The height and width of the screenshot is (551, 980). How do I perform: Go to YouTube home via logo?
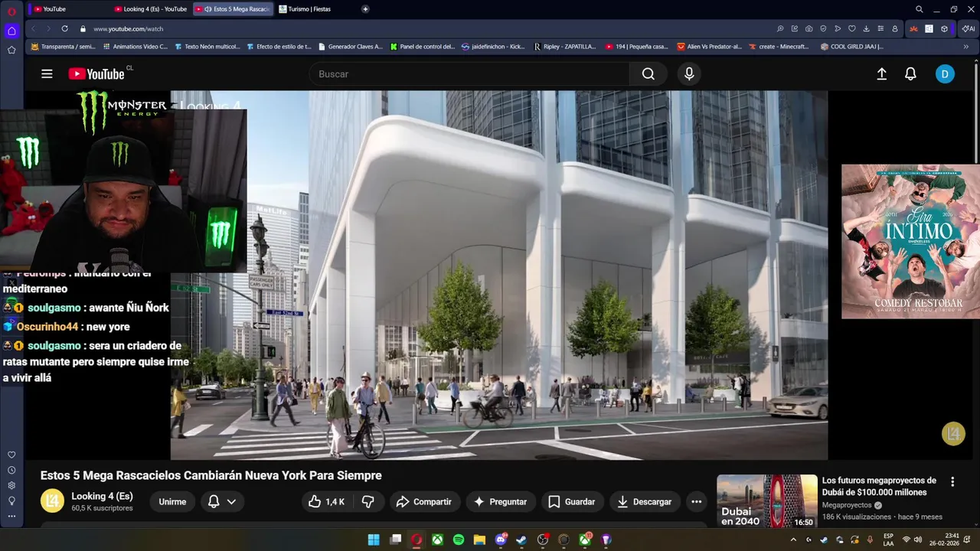96,74
